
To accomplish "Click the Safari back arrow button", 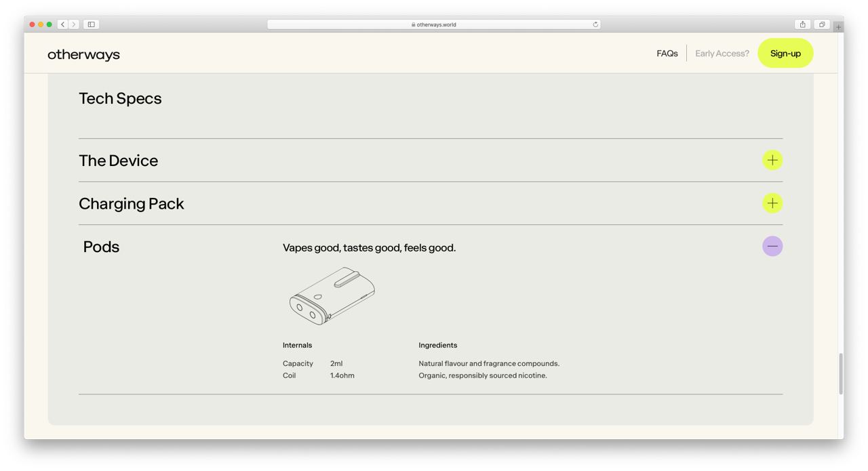I will tap(63, 24).
